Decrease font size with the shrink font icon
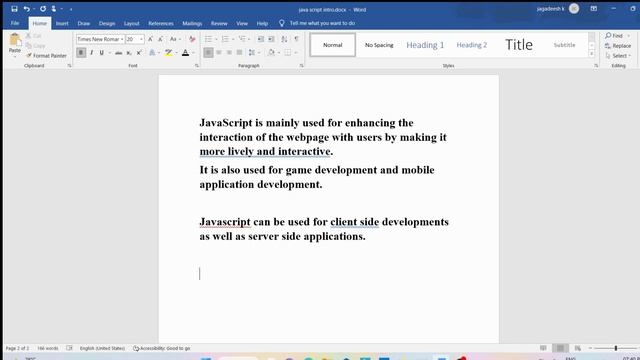Screen dimensions: 640x360 160,39
